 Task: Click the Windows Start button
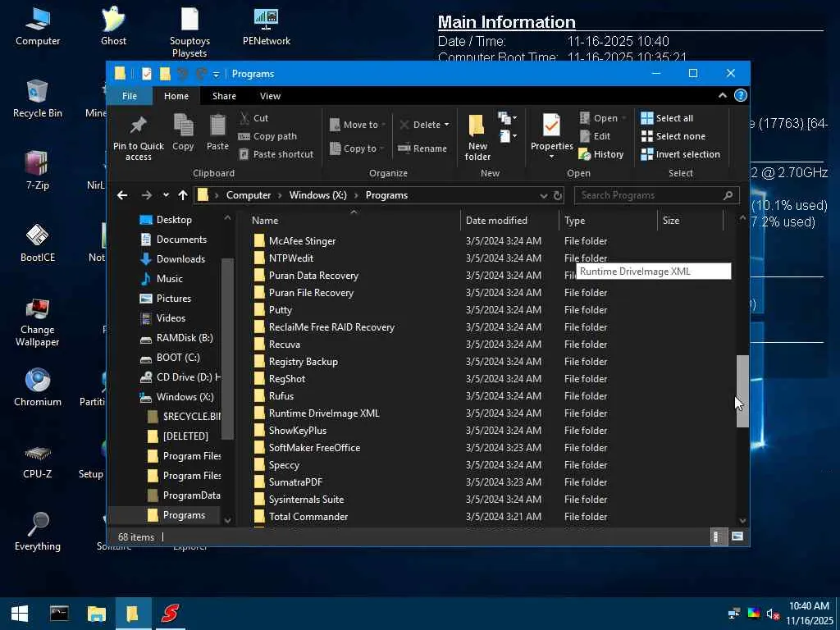coord(20,614)
